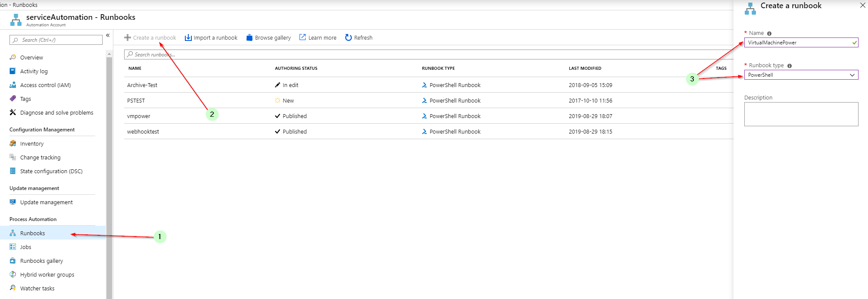Screen dimensions: 868x299
Task: Click the Refresh icon in toolbar
Action: (x=348, y=38)
